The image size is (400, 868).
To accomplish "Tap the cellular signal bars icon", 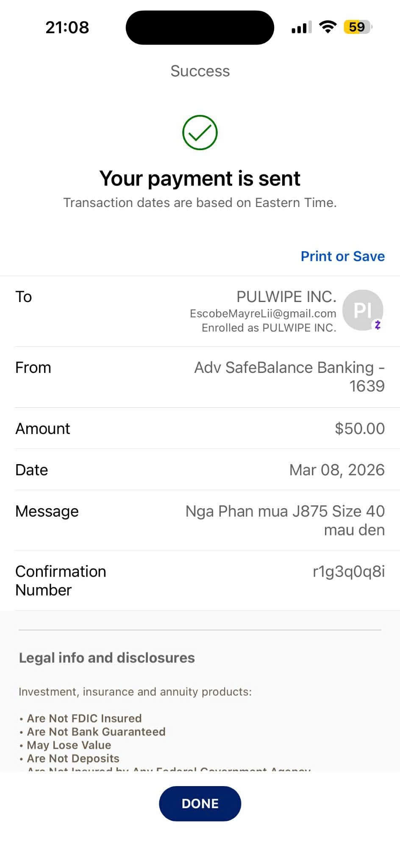I will click(301, 27).
